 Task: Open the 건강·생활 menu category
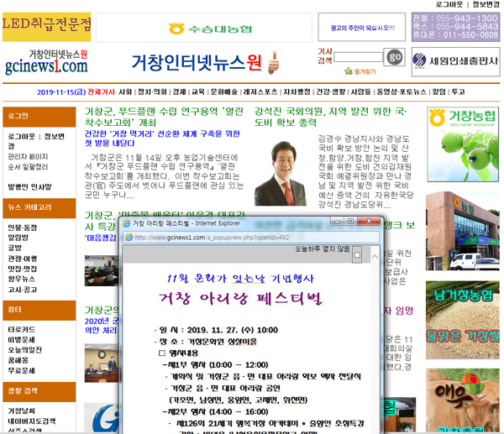coord(331,92)
